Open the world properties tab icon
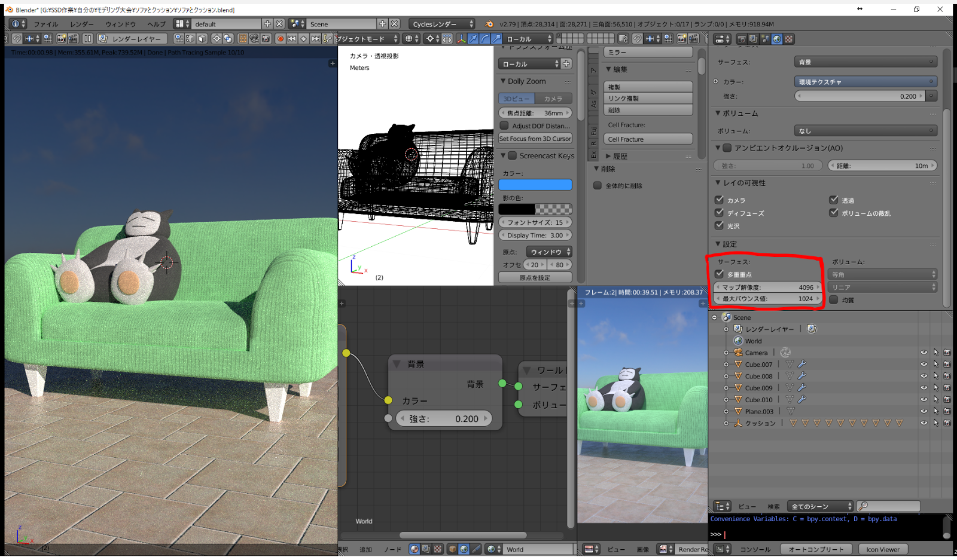The width and height of the screenshot is (957, 560). (777, 39)
